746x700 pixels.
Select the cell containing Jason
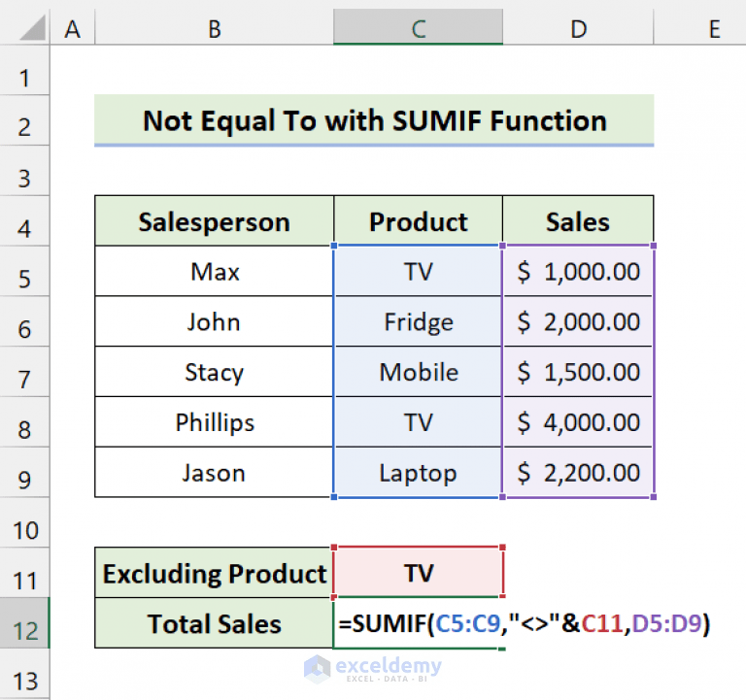214,473
